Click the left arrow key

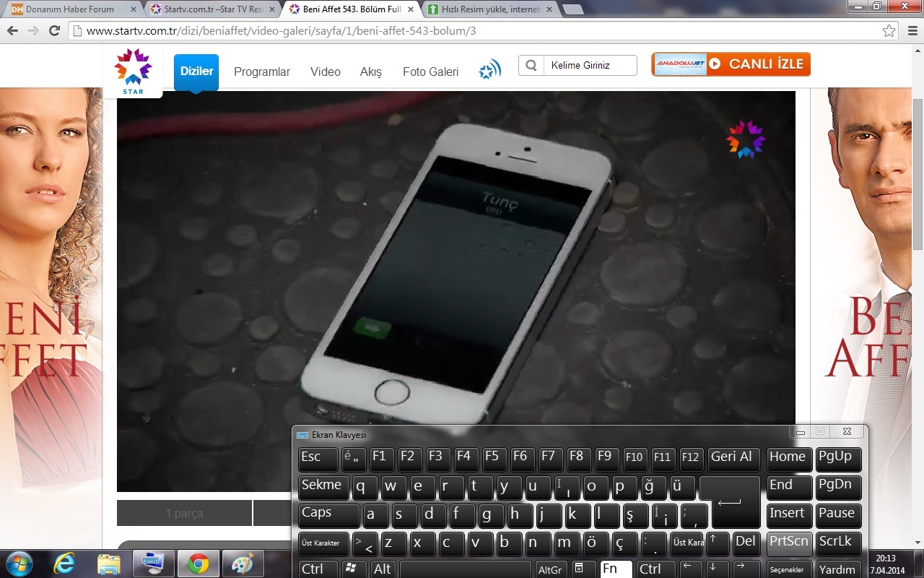pyautogui.click(x=691, y=569)
